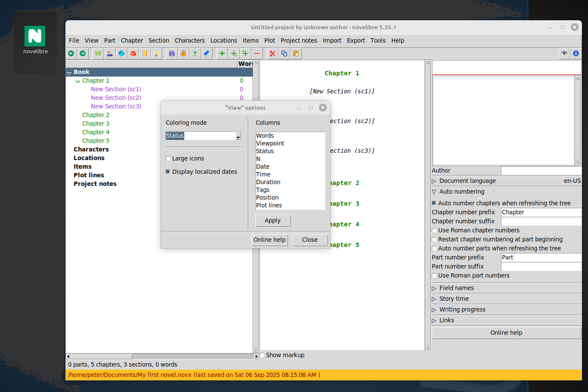Select Chapter 3 in the tree
The height and width of the screenshot is (392, 588).
(x=96, y=123)
